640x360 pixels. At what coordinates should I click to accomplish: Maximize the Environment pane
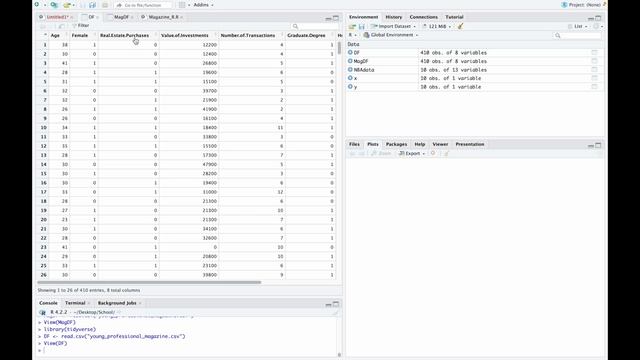(598, 18)
